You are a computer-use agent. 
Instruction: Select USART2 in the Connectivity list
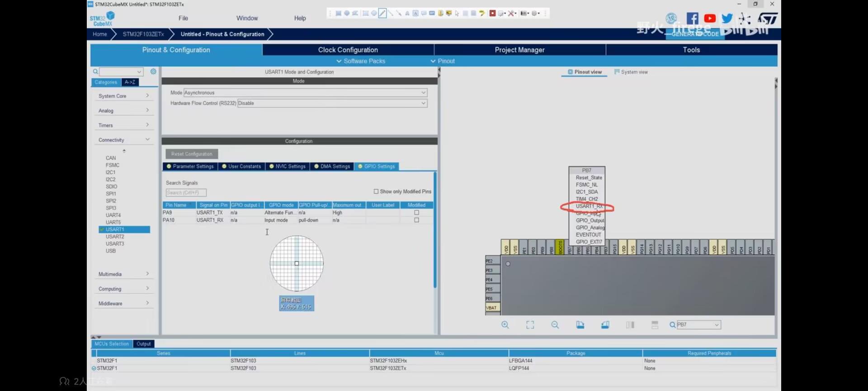115,237
